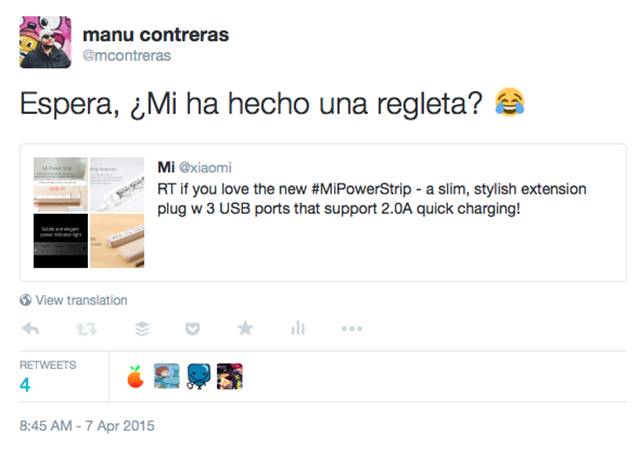
Task: Click the @xiaomi handle in quoted tweet
Action: 205,167
